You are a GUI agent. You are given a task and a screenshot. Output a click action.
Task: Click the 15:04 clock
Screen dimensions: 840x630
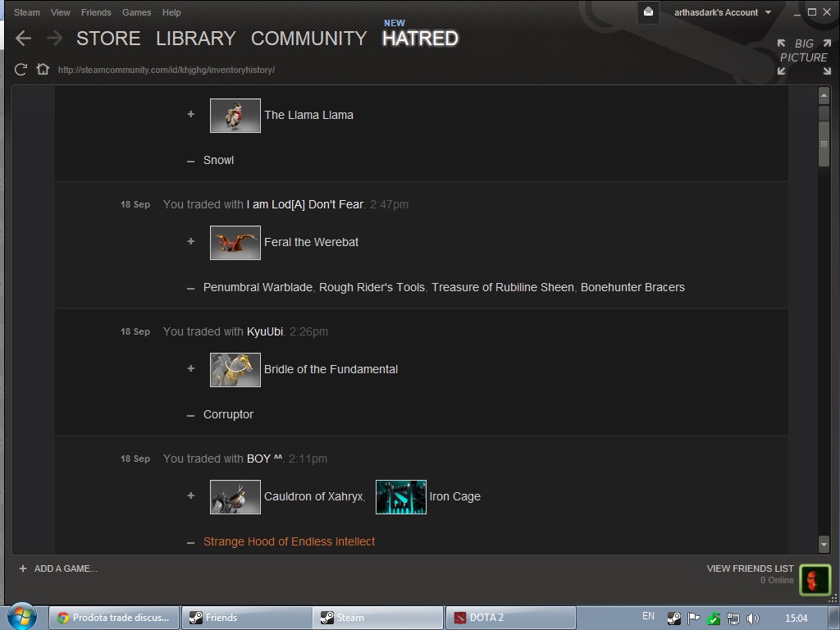[796, 619]
